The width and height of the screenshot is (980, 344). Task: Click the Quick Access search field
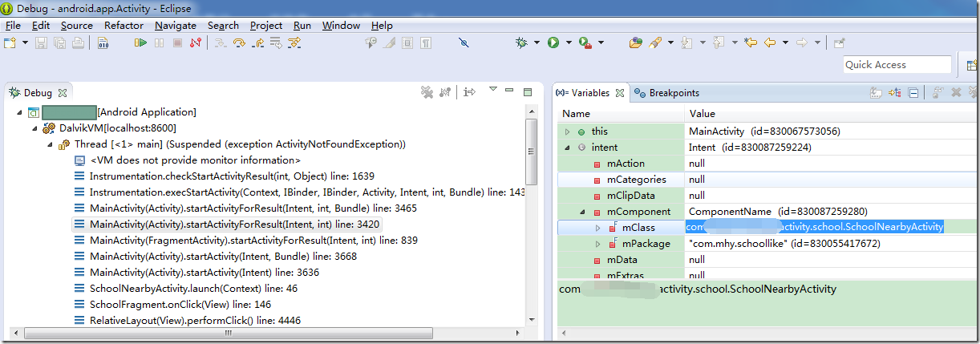pos(897,65)
